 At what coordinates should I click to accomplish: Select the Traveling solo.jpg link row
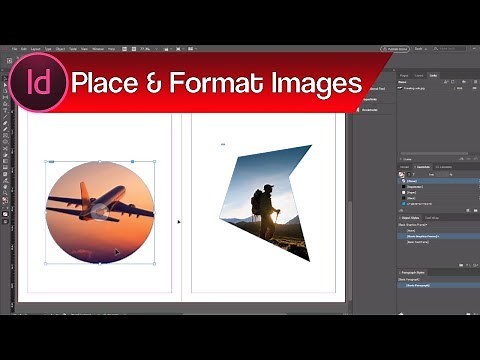click(x=438, y=88)
